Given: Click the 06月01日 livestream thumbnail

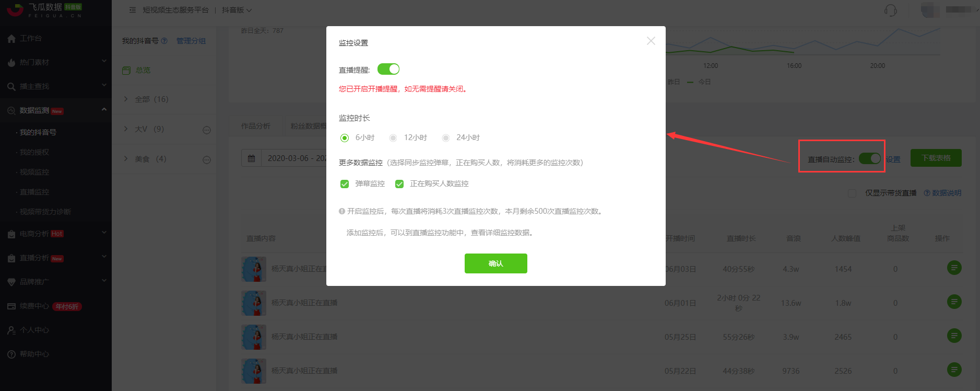Looking at the screenshot, I should (254, 303).
